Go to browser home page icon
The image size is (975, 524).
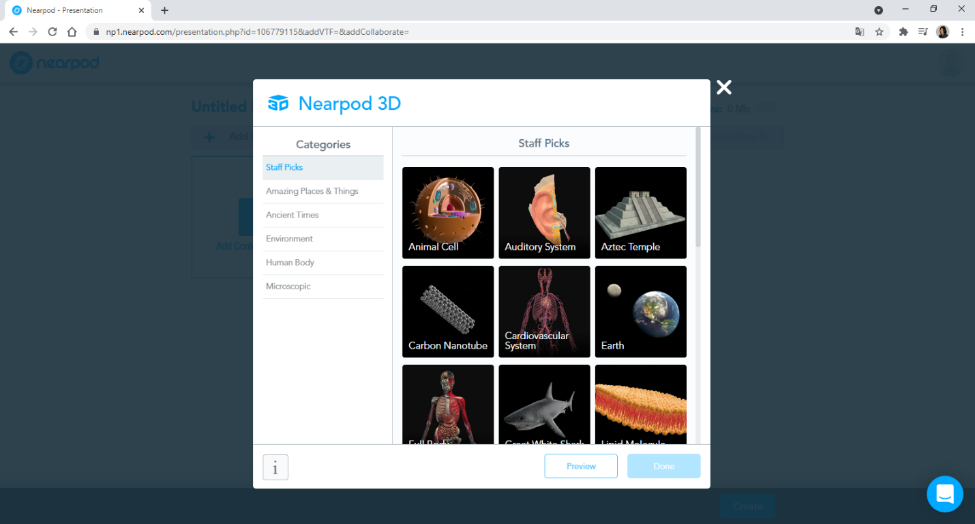[72, 32]
